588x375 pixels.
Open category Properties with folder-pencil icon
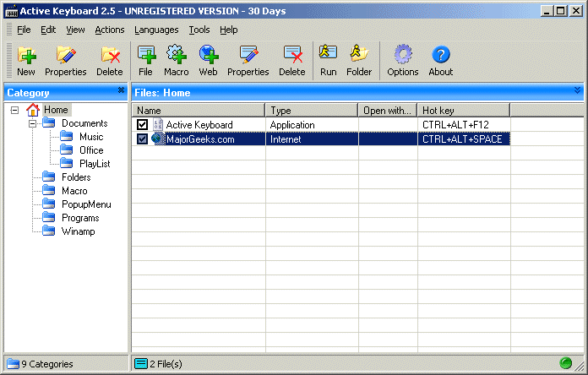66,55
